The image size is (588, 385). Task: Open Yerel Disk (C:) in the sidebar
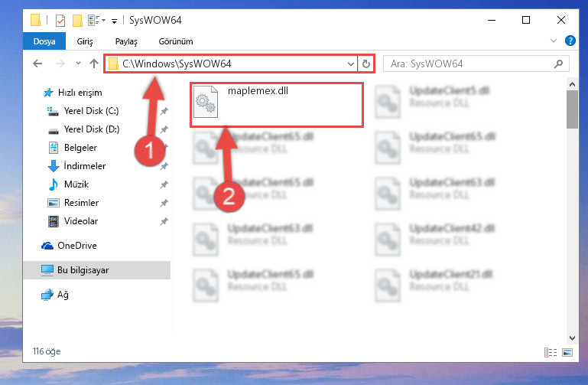click(x=91, y=111)
